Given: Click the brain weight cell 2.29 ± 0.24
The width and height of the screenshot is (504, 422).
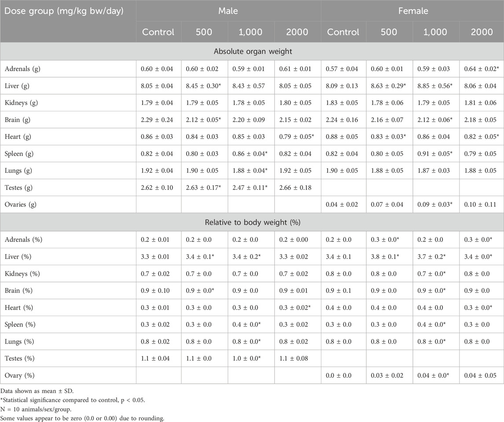Looking at the screenshot, I should pyautogui.click(x=158, y=120).
